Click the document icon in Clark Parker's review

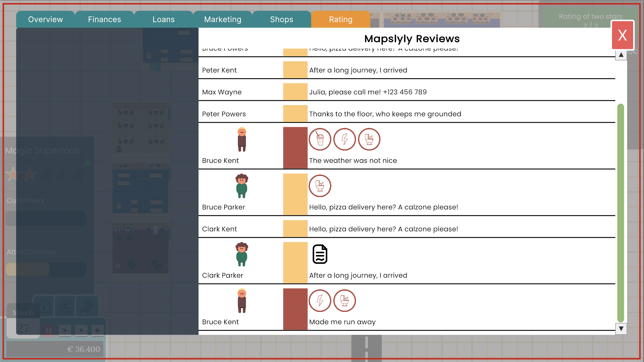(320, 254)
